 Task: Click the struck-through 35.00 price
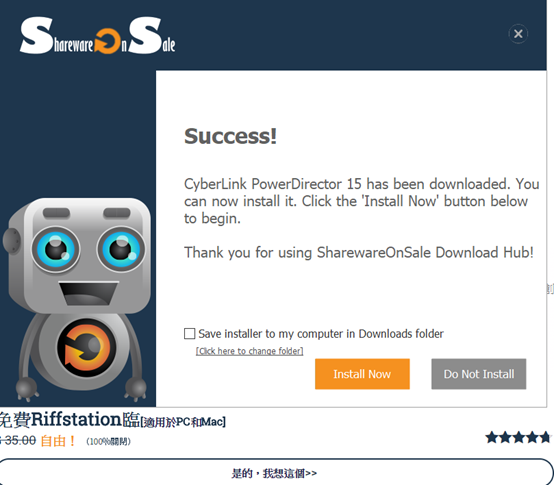click(18, 440)
